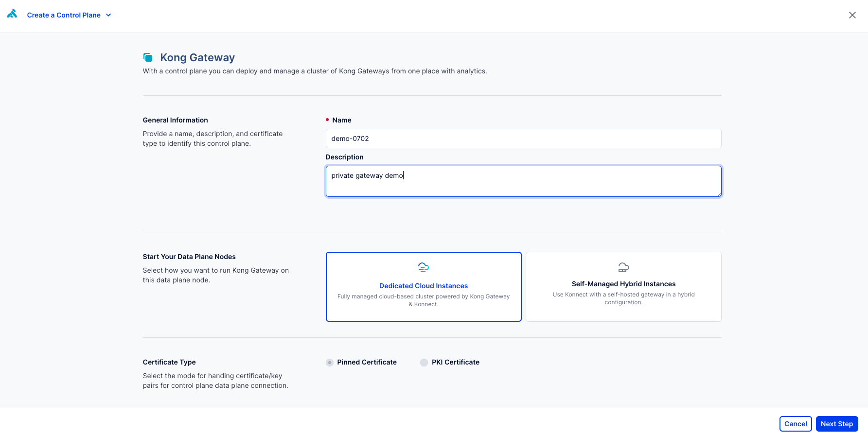This screenshot has width=868, height=435.
Task: Select the Pinned Certificate radio button
Action: point(330,363)
